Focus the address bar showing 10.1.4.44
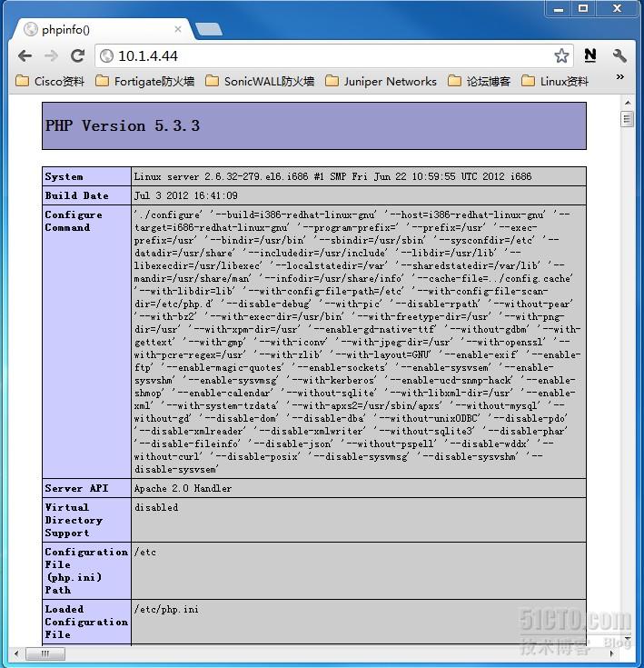This screenshot has width=644, height=668. (334, 55)
